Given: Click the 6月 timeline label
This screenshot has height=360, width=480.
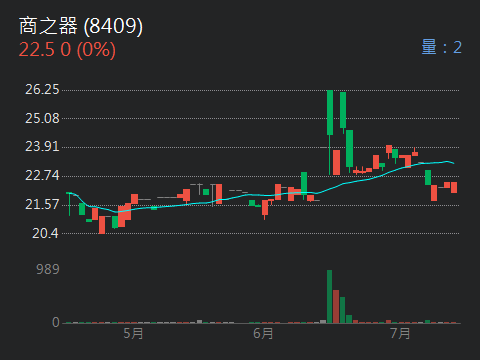Looking at the screenshot, I should [x=263, y=333].
